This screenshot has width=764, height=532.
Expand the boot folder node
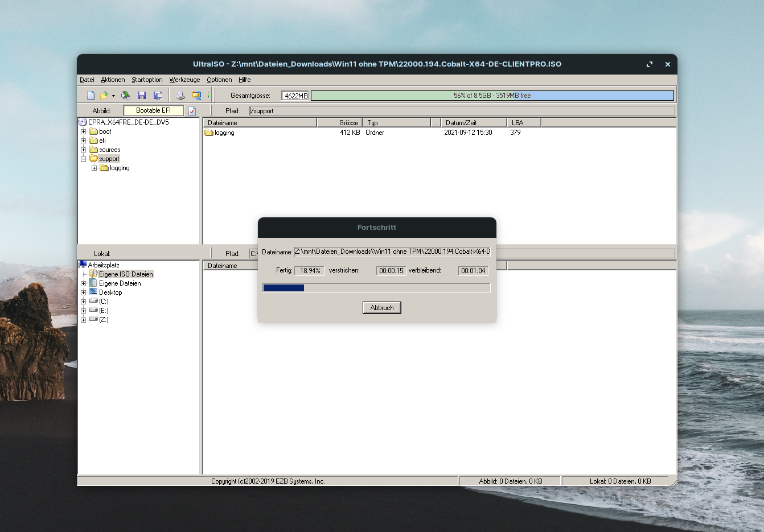tap(83, 131)
